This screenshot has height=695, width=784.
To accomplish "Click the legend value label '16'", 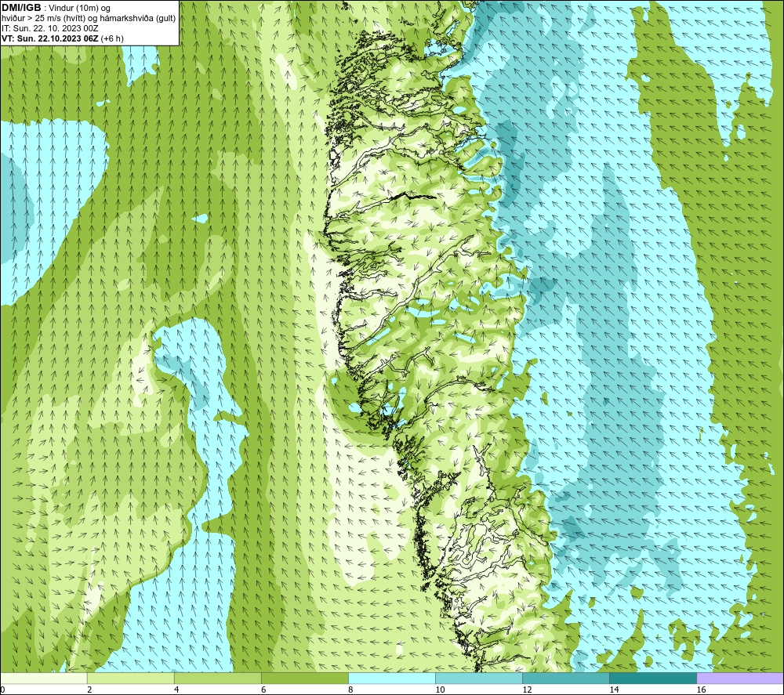I will 701,690.
